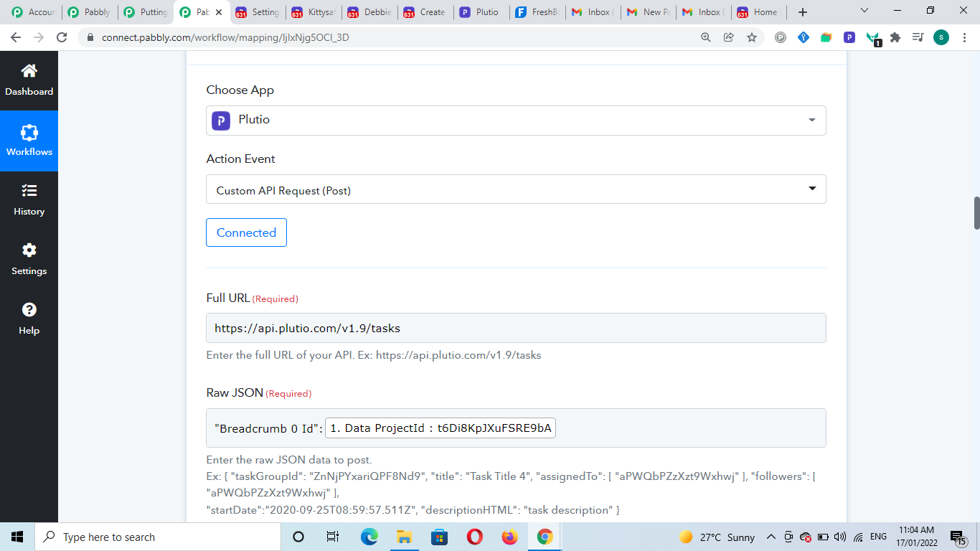
Task: Open the Dashboard from the sidebar
Action: pyautogui.click(x=29, y=80)
